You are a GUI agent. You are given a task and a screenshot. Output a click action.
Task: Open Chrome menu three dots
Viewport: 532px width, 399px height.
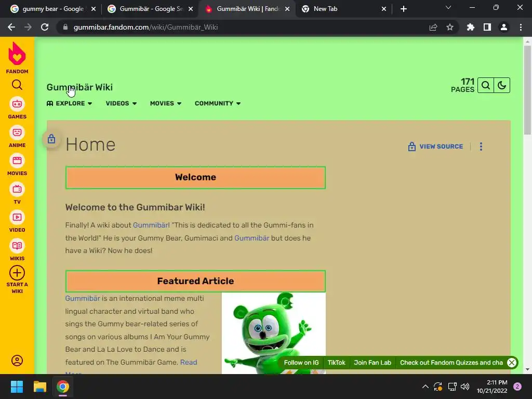[521, 27]
